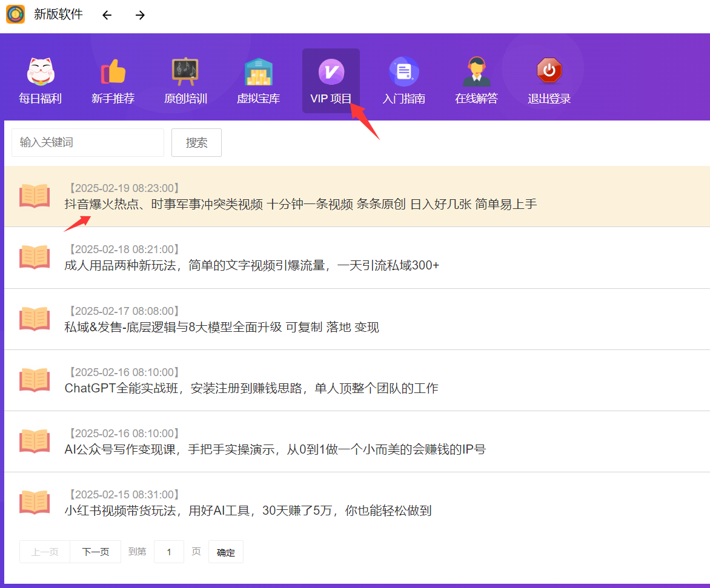Open article 抖音爆火热点、时事军事冲突类视频
710x588 pixels.
(x=300, y=204)
